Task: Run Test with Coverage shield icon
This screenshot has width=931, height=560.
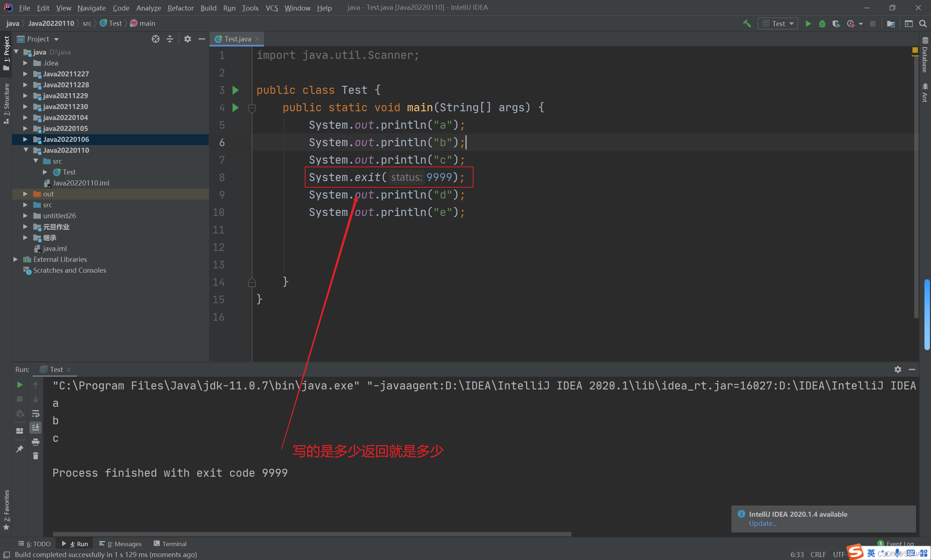Action: pyautogui.click(x=836, y=23)
